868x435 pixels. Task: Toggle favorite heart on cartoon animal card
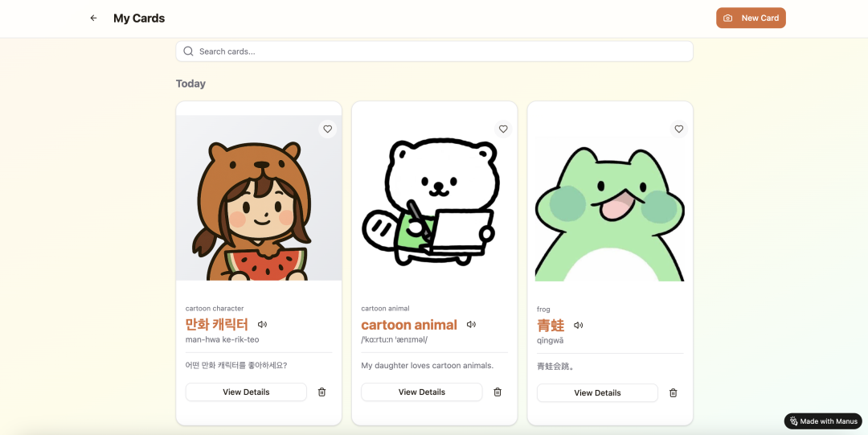point(503,129)
